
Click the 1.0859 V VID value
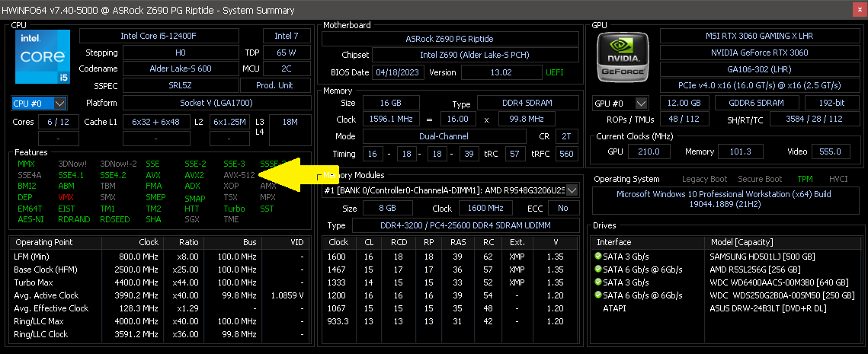point(287,295)
